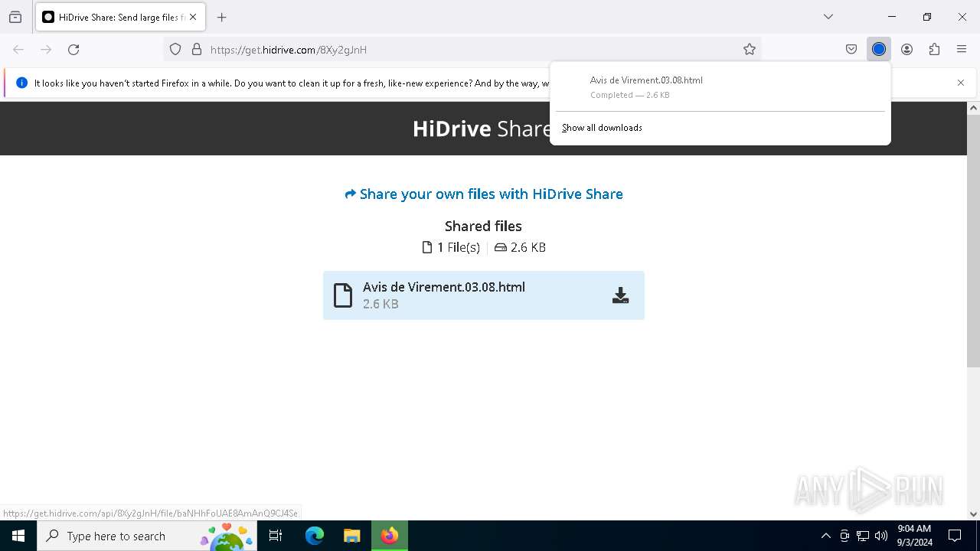Follow Share your own files with HiDrive Share
The image size is (980, 551).
(484, 194)
